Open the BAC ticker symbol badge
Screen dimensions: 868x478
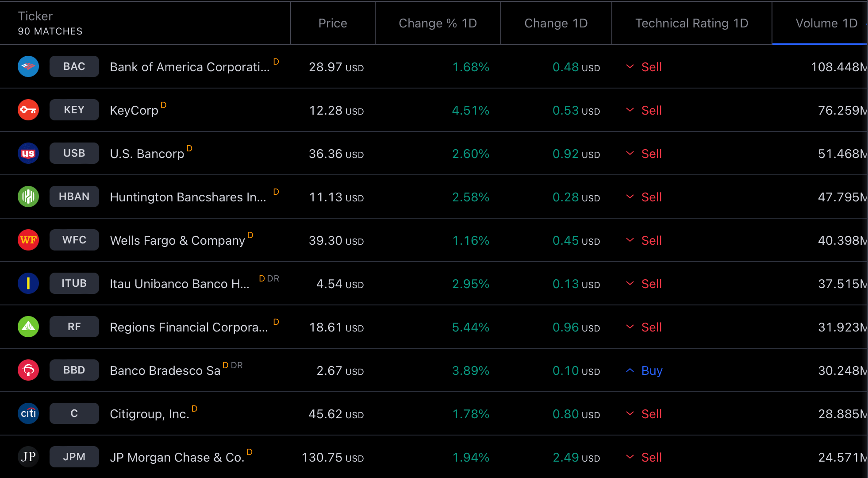click(74, 66)
